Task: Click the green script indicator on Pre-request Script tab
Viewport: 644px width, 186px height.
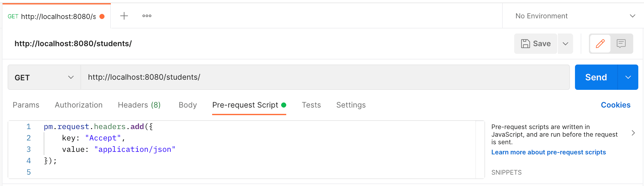Action: click(284, 105)
